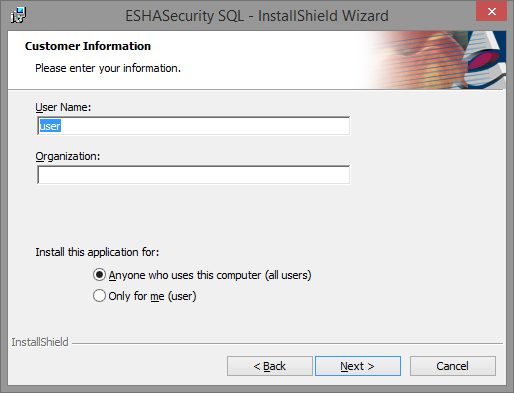Click the 'Customer Information' heading

(88, 46)
